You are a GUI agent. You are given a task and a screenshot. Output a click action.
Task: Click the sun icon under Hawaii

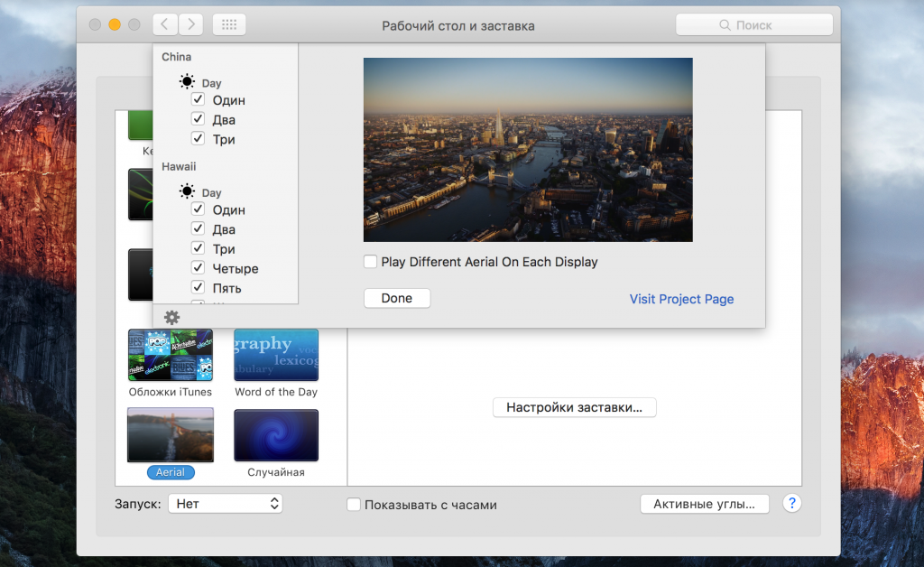click(187, 191)
